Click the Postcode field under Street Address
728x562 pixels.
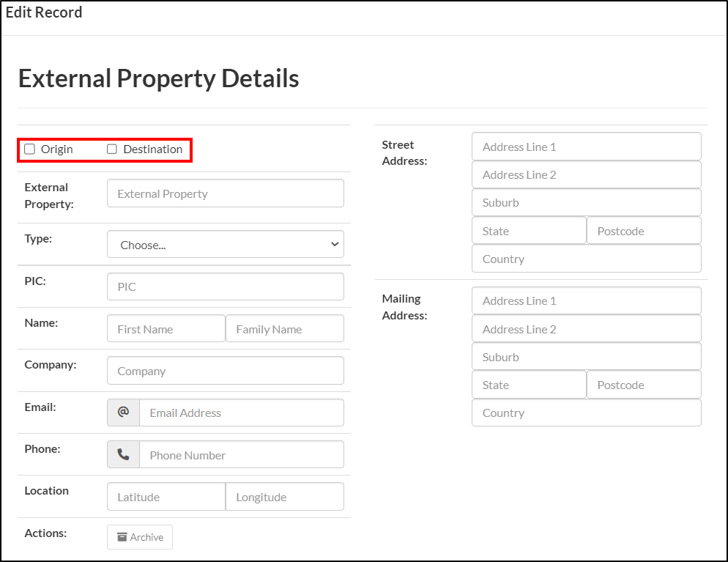pyautogui.click(x=642, y=230)
